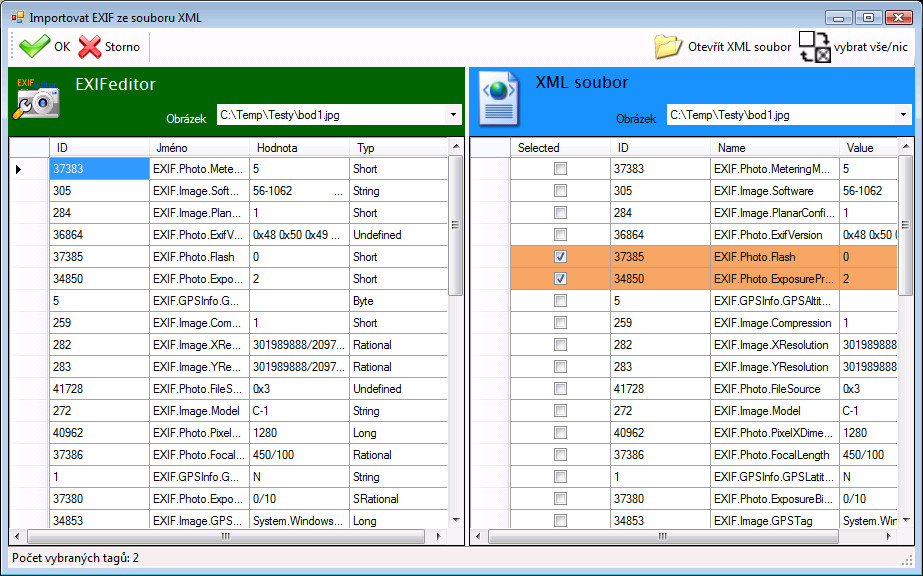The image size is (923, 576).
Task: Click down arrow of XML table's vertical scrollbar
Action: pos(906,520)
